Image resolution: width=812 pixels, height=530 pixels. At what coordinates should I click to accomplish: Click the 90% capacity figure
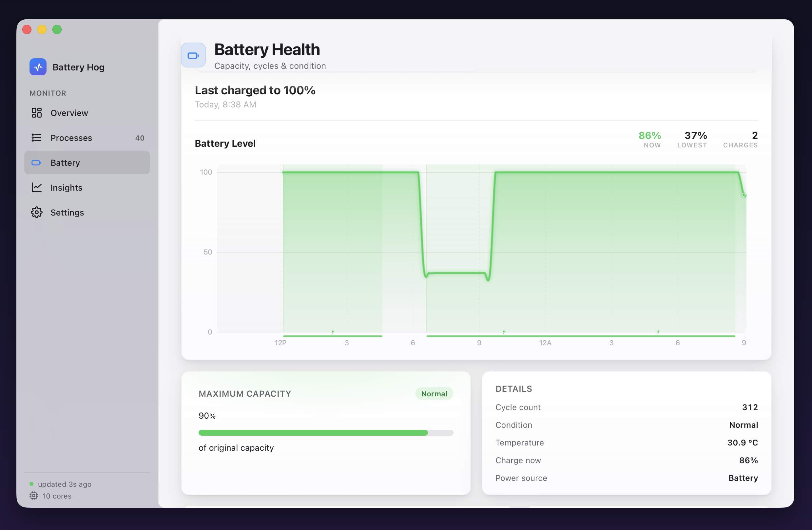207,416
